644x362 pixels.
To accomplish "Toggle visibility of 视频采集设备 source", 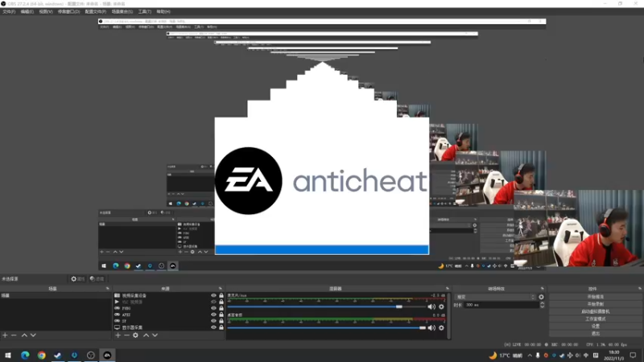I will pyautogui.click(x=213, y=295).
